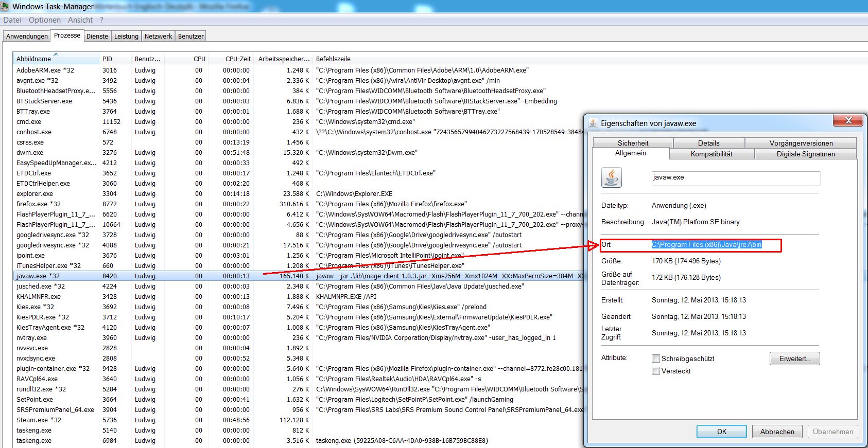This screenshot has width=868, height=448.
Task: Sort by CPU-Zeit column header
Action: tap(230, 59)
